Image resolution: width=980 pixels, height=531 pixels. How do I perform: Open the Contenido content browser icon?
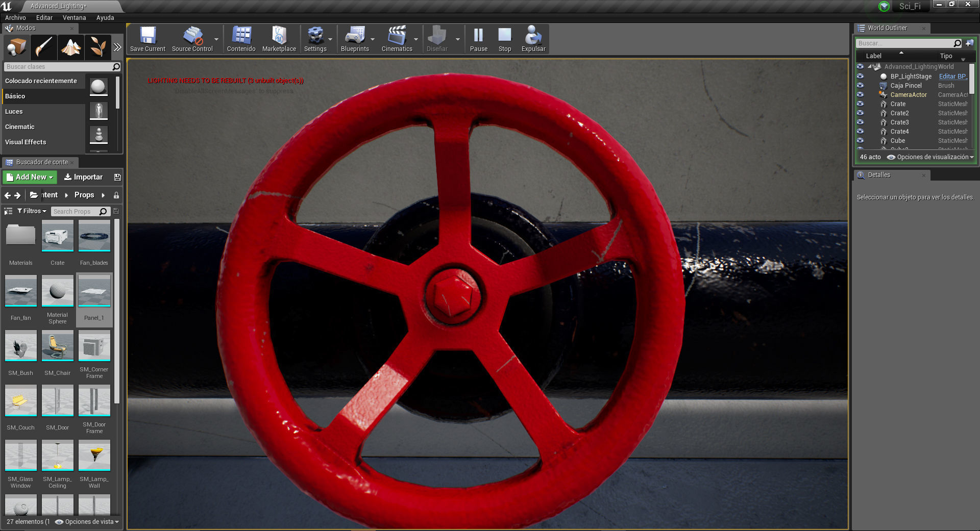241,39
